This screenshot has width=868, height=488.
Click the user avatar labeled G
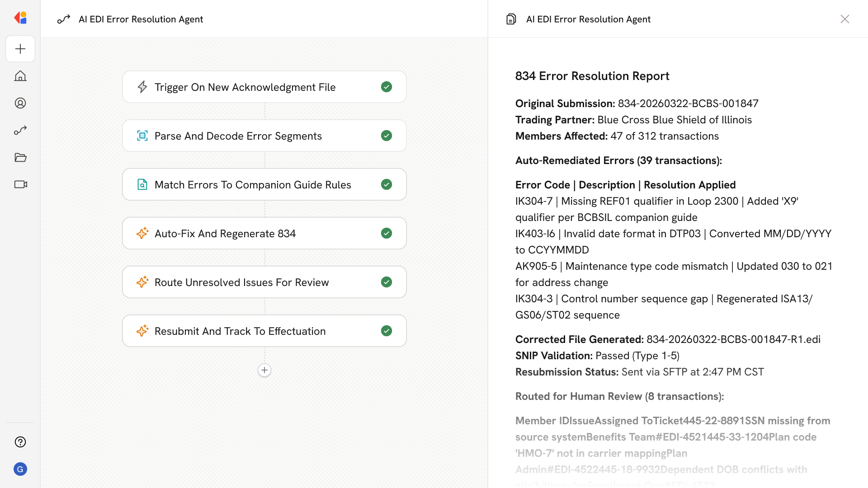(20, 469)
